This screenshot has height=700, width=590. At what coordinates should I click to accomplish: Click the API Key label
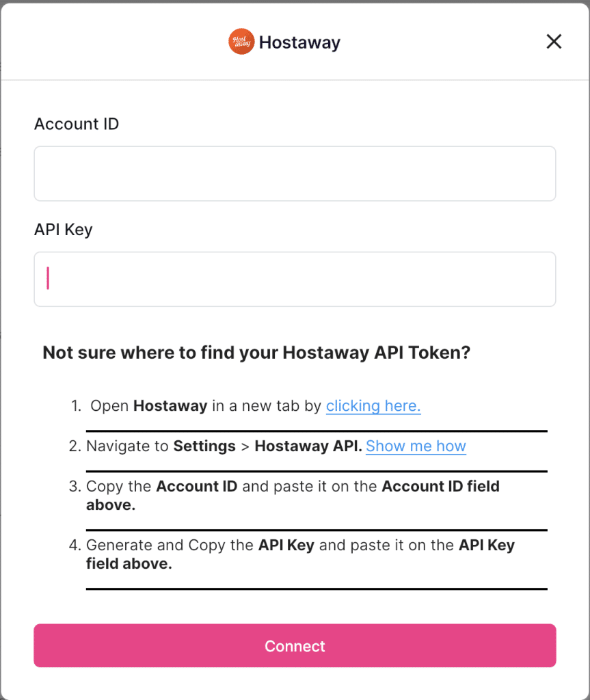click(64, 230)
